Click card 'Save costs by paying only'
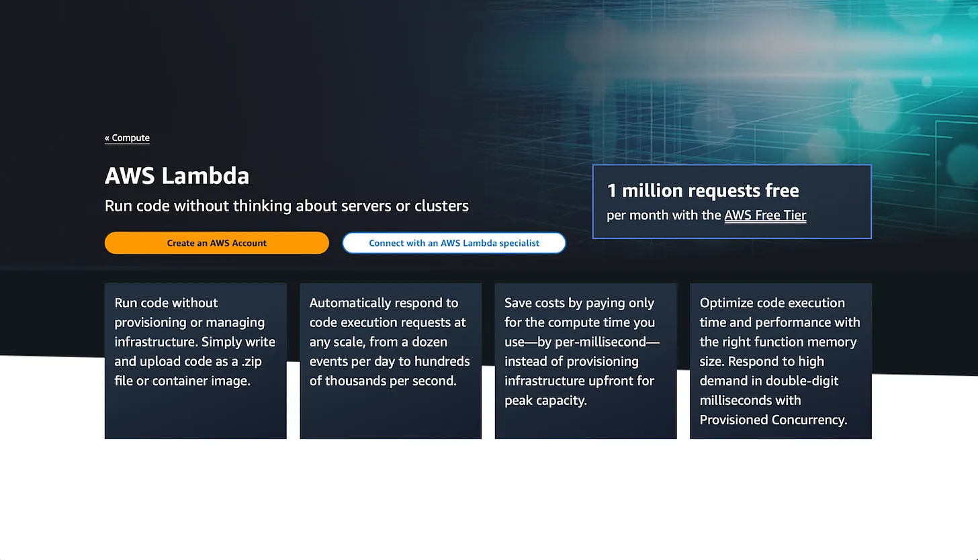The height and width of the screenshot is (560, 978). pos(586,361)
